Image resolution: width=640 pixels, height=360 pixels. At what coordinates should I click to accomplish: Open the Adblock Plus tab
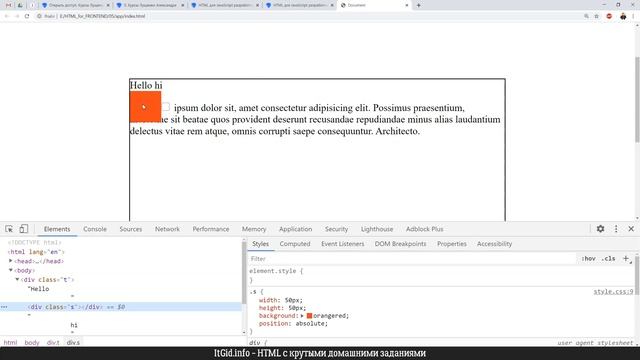424,229
